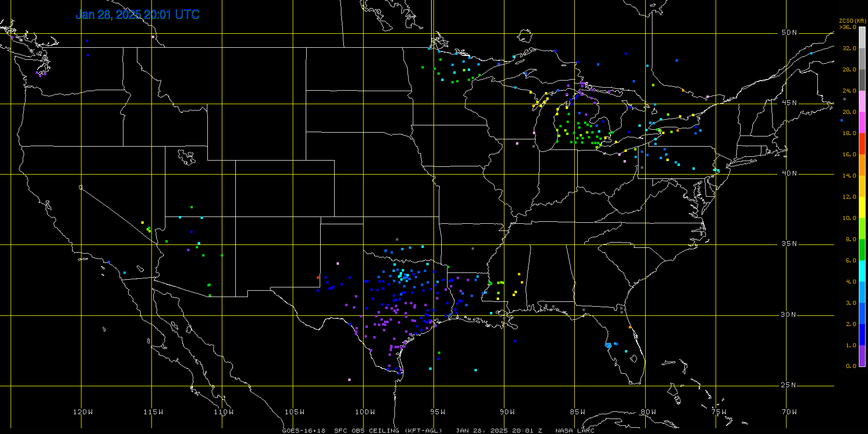This screenshot has width=868, height=434.
Task: Click the '2.0' legend value
Action: pyautogui.click(x=851, y=324)
